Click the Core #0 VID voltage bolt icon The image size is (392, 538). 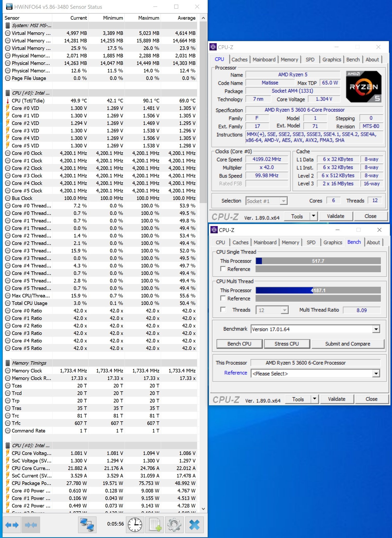pyautogui.click(x=8, y=108)
